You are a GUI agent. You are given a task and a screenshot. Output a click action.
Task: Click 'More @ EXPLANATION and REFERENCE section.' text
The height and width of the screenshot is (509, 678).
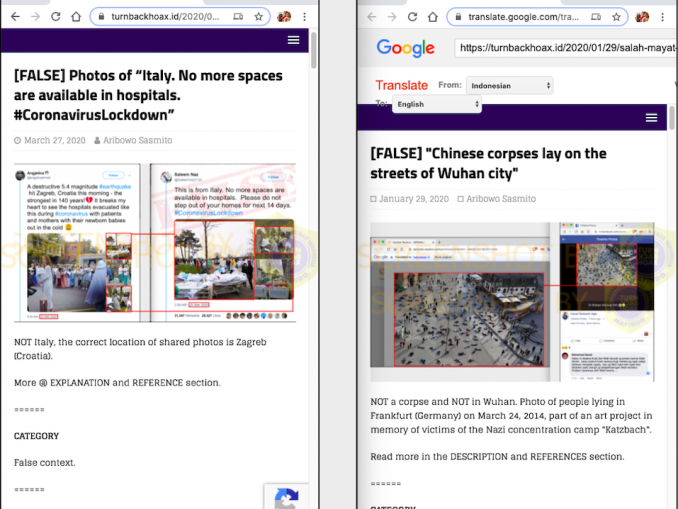(117, 383)
